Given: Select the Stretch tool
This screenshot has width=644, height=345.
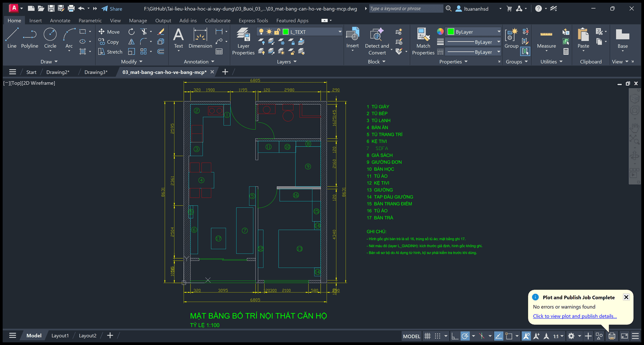Looking at the screenshot, I should coord(110,52).
